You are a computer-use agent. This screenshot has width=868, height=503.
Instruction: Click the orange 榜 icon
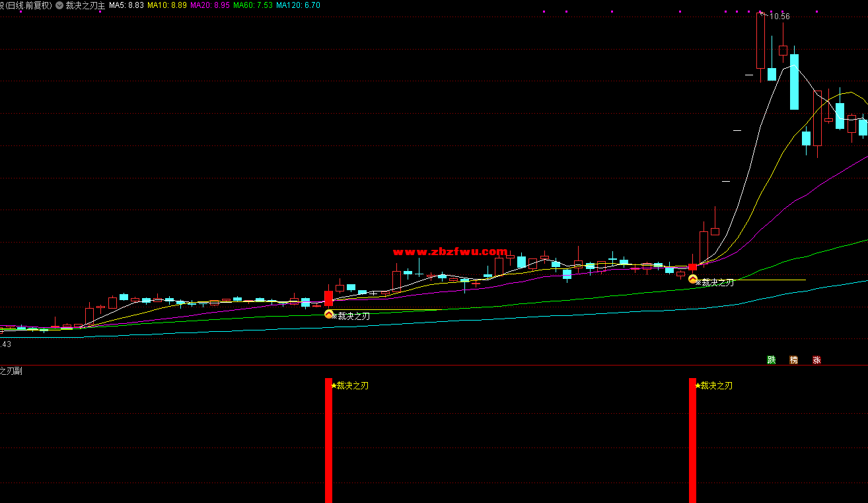pos(794,360)
